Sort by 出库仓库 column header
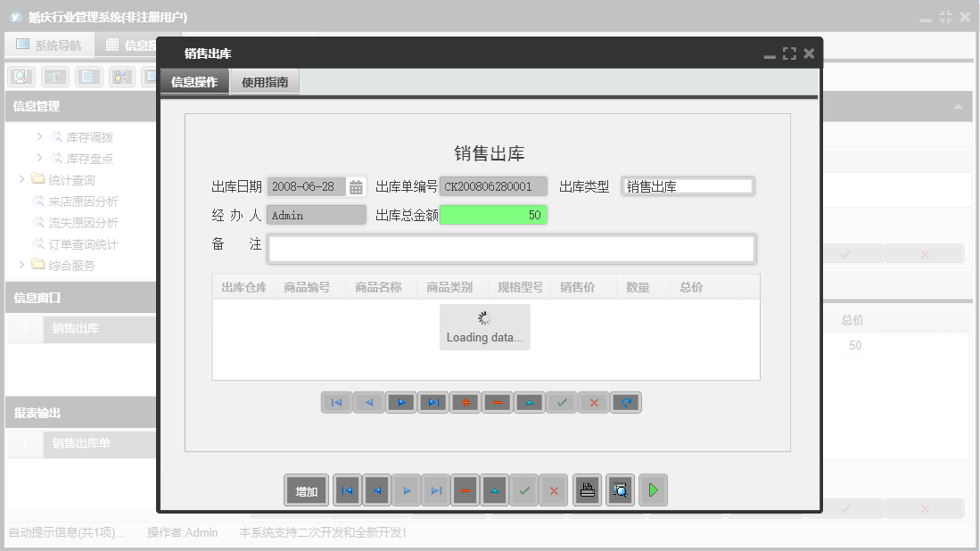Image resolution: width=980 pixels, height=551 pixels. click(x=243, y=287)
